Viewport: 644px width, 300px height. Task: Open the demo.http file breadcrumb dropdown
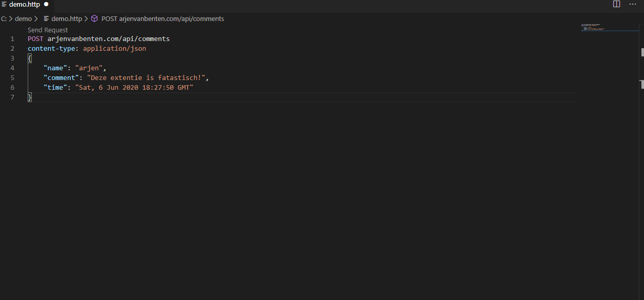tap(66, 19)
